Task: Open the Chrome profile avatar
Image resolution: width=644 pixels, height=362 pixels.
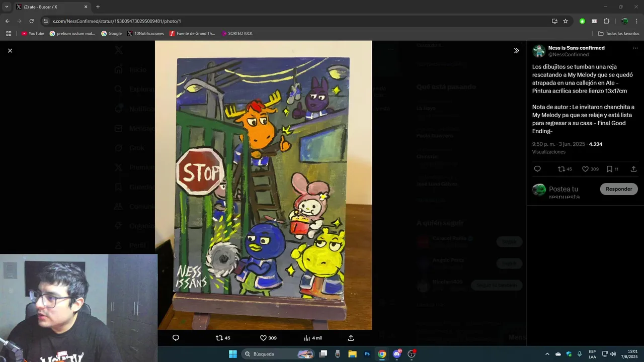Action: (624, 21)
